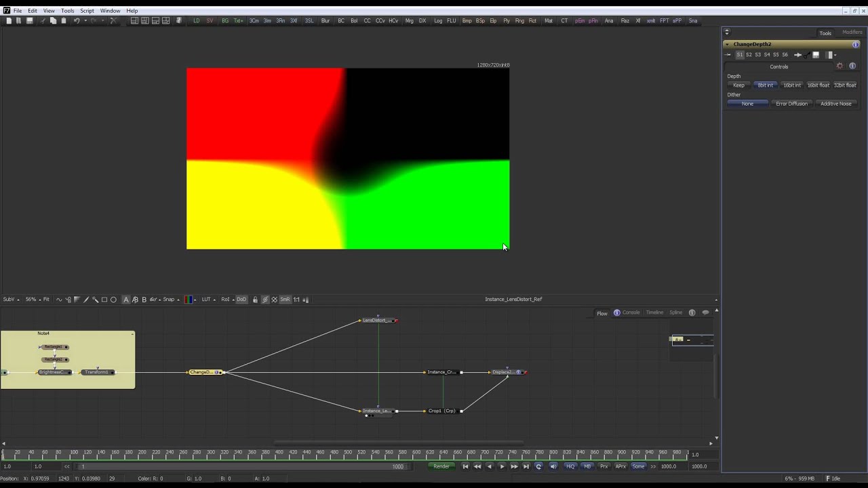
Task: Click the Copy icon in toolbar
Action: pyautogui.click(x=53, y=21)
